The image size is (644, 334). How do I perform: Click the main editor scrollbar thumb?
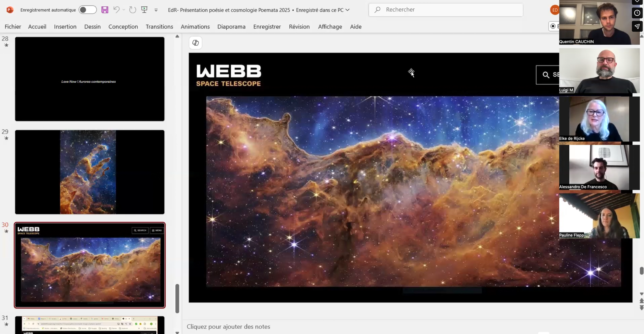[x=641, y=271]
